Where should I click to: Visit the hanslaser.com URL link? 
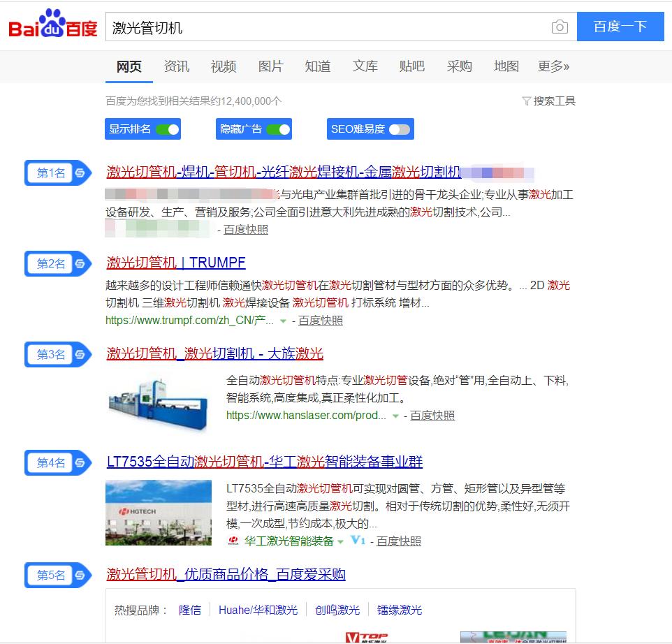tap(306, 415)
